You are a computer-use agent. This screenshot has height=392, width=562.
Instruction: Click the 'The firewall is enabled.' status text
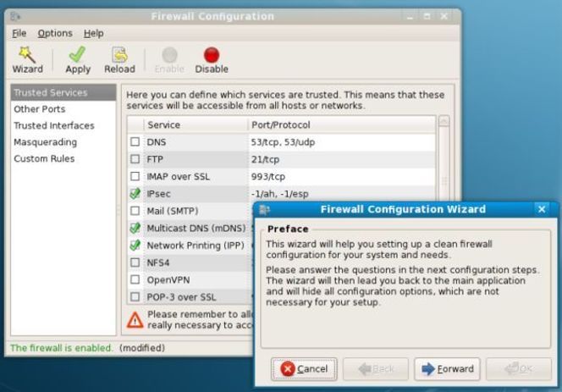[x=61, y=348]
